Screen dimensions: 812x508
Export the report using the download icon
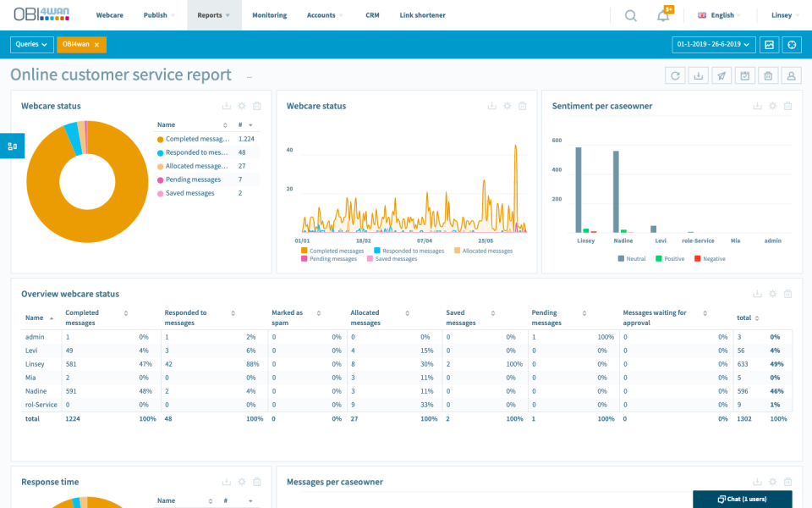(x=698, y=75)
